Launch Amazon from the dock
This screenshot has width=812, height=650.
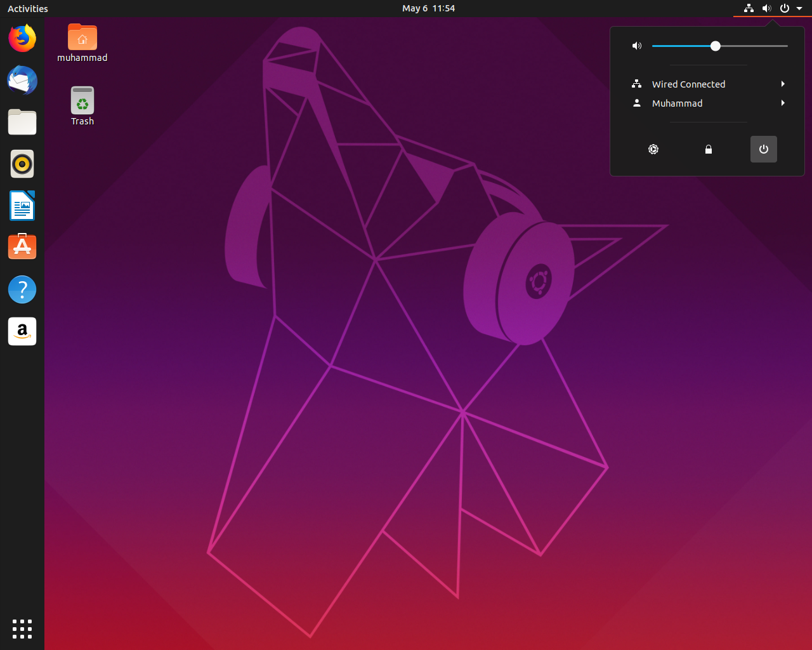(x=22, y=331)
